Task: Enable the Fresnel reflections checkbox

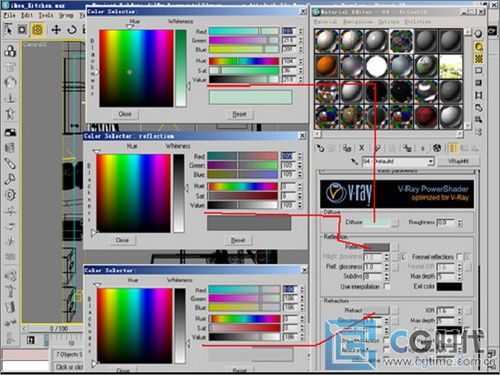Action: click(x=459, y=257)
